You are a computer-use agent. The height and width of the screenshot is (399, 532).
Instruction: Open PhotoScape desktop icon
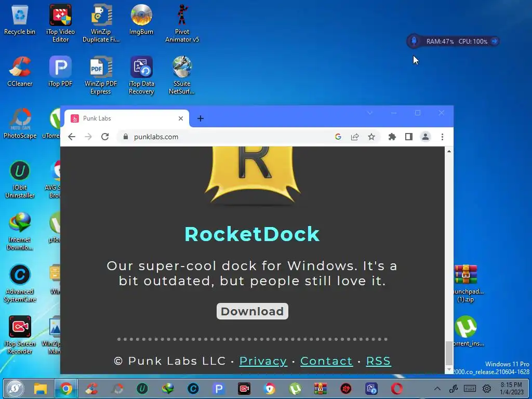pos(20,124)
